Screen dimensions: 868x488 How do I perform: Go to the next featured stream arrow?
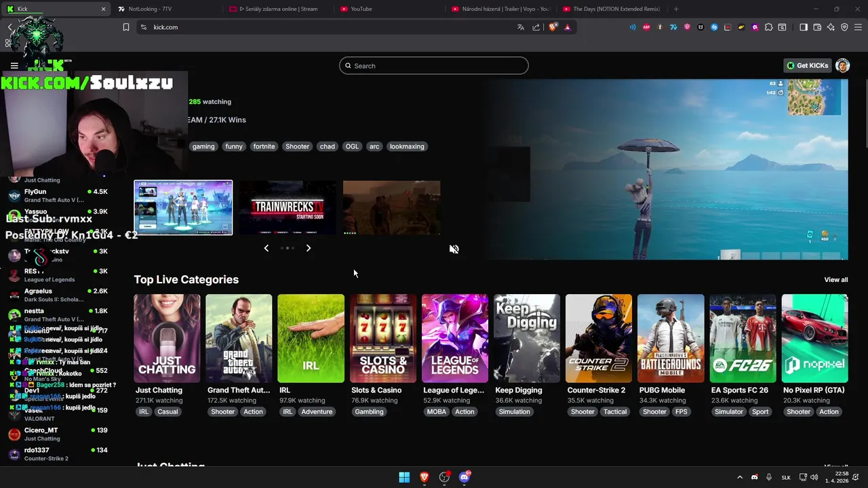pos(309,248)
